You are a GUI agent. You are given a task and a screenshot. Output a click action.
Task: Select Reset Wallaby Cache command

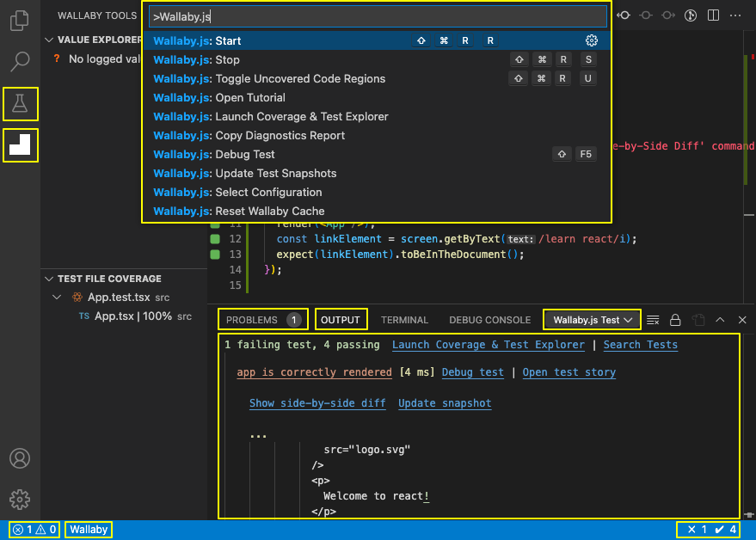tap(377, 212)
